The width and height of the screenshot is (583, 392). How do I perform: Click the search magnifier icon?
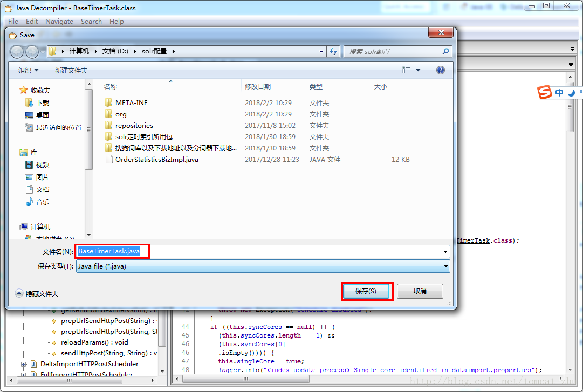445,52
